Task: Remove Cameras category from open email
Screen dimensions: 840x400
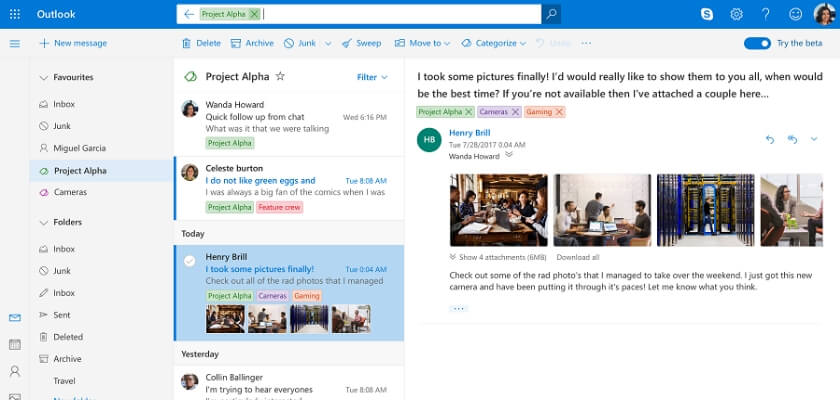Action: [515, 112]
